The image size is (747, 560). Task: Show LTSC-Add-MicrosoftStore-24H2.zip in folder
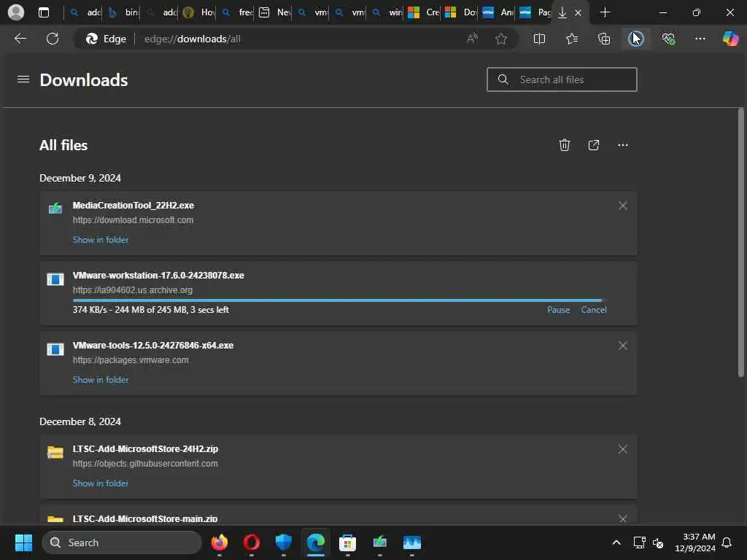[x=101, y=483]
